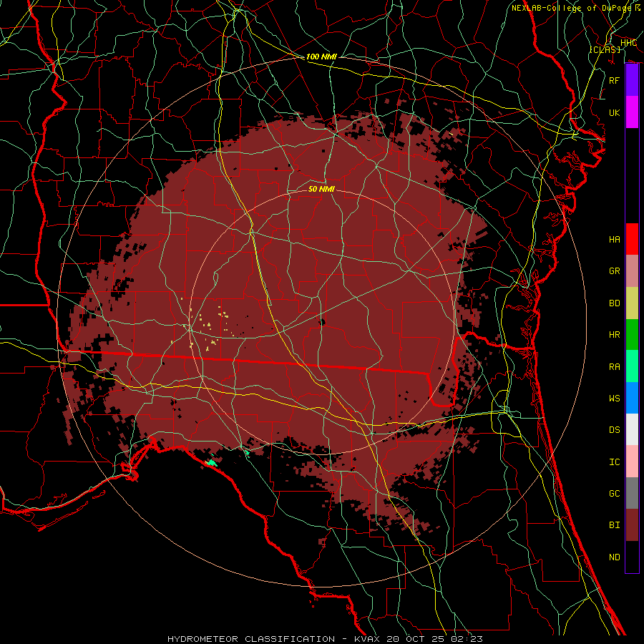Click the "NEXLAB-College of DuPage" header text
Screen dimensions: 644x644
(571, 8)
